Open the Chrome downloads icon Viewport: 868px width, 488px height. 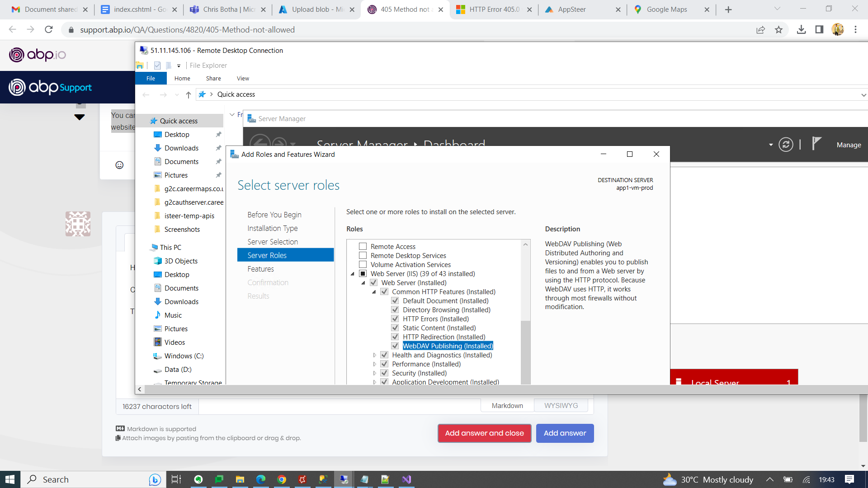click(x=801, y=30)
